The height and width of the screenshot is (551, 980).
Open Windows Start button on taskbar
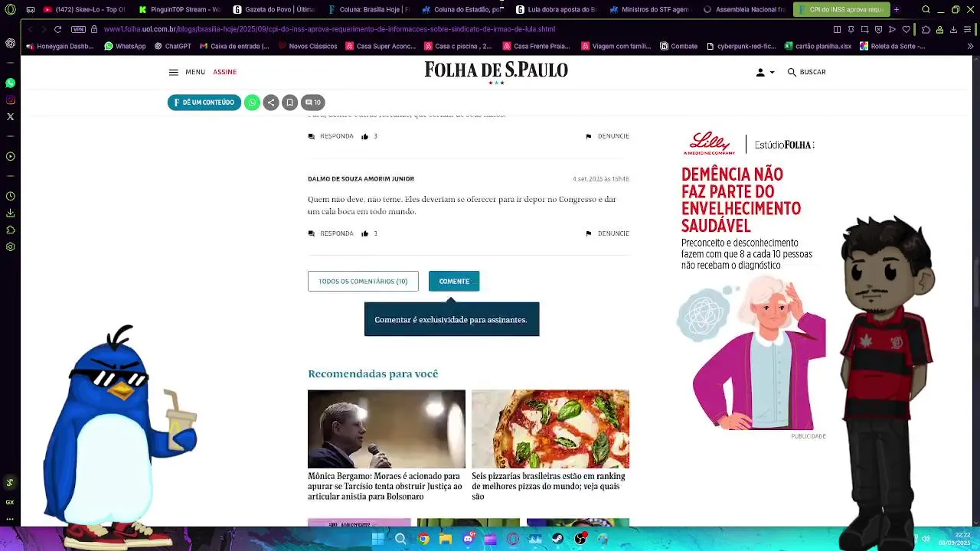377,539
